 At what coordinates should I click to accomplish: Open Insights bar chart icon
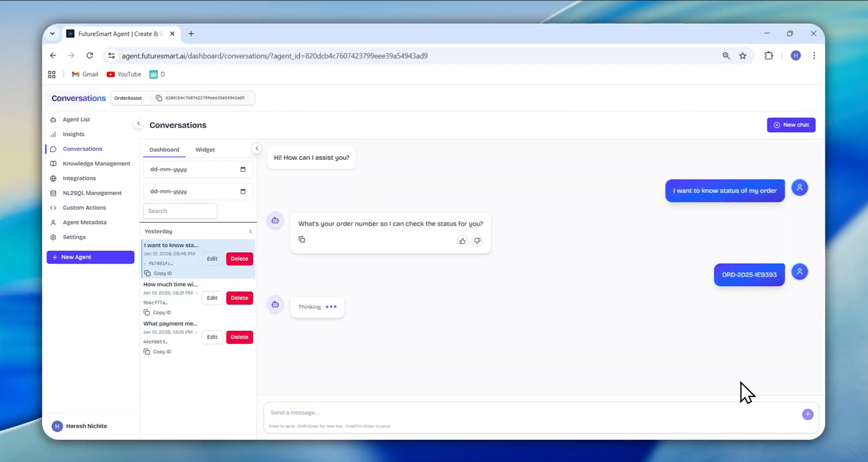click(53, 134)
